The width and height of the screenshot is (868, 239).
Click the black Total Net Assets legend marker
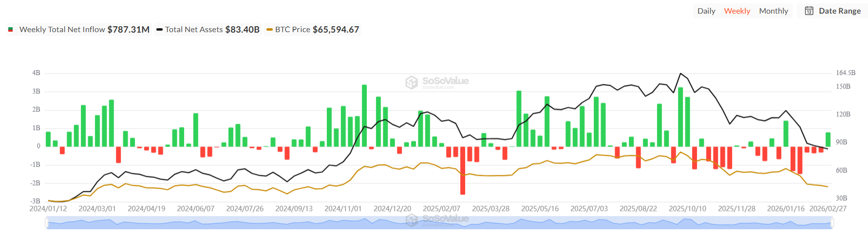pos(159,30)
